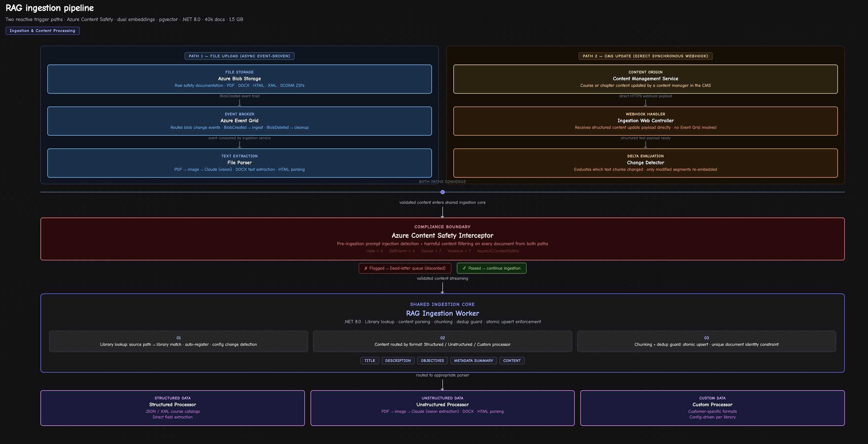Select the Path 1 File Upload label
This screenshot has width=868, height=444.
point(239,56)
